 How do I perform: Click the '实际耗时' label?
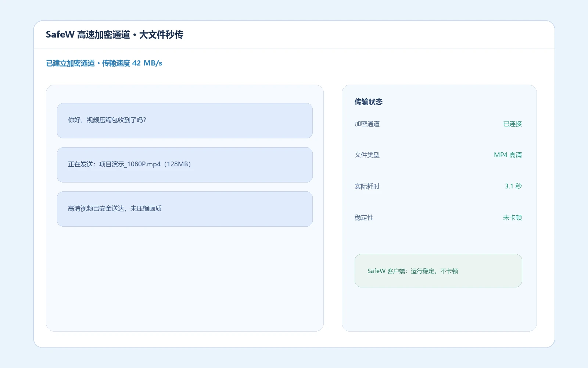point(367,186)
